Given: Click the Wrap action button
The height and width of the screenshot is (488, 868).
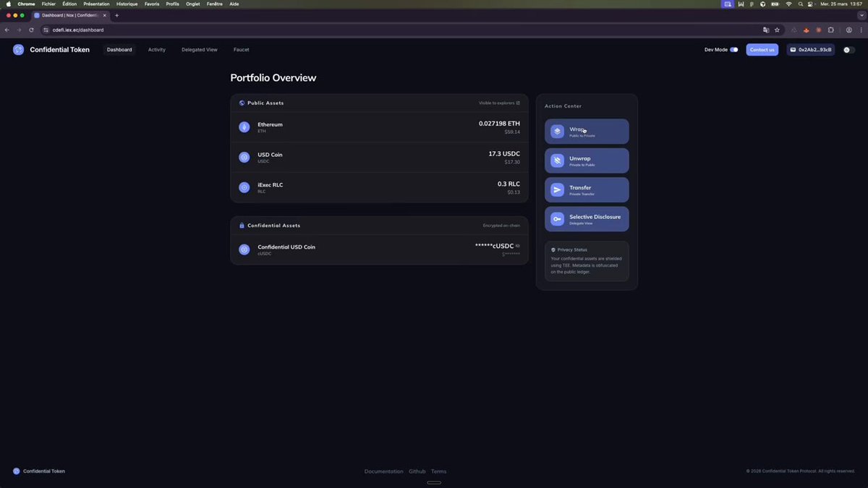Looking at the screenshot, I should [x=587, y=132].
